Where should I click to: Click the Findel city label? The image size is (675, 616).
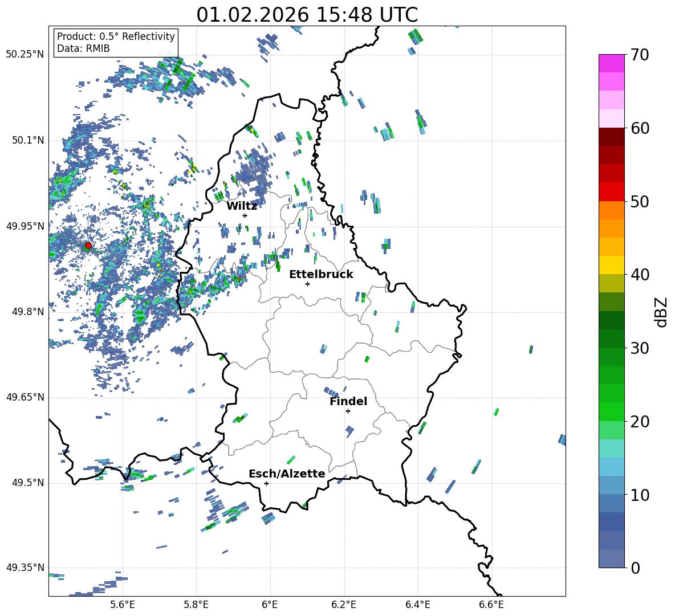click(348, 402)
